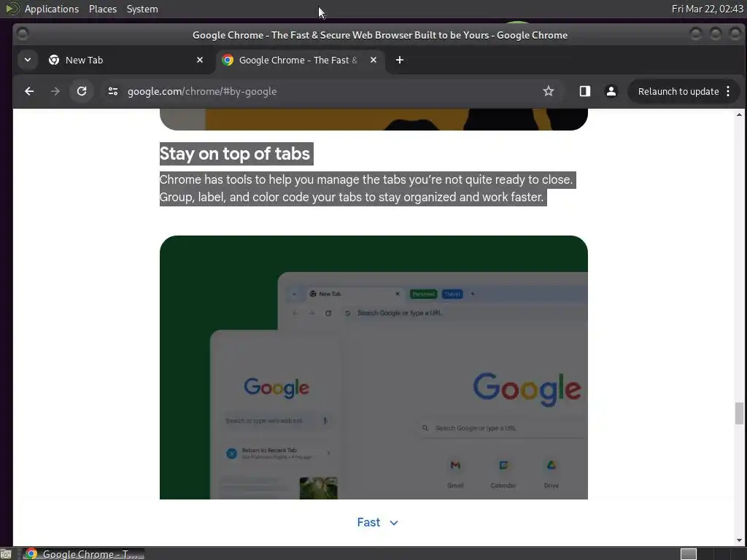Open the Chrome profile menu
This screenshot has height=560, width=747.
point(611,91)
